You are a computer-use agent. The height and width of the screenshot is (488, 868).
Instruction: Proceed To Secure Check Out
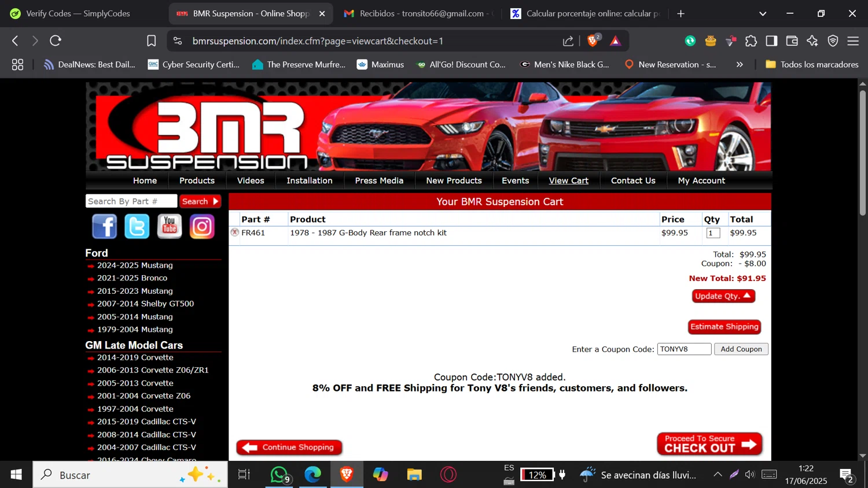(x=709, y=444)
